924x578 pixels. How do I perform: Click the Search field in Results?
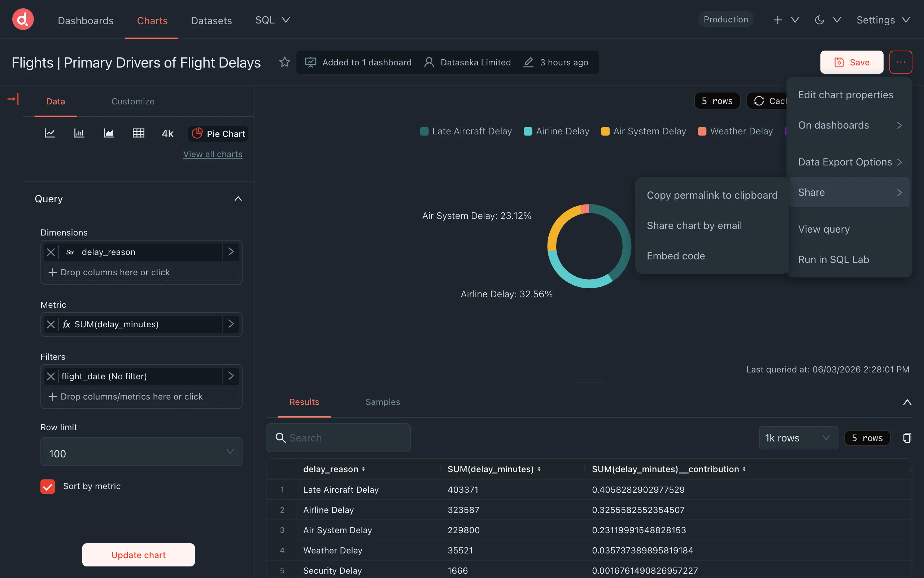(x=338, y=438)
